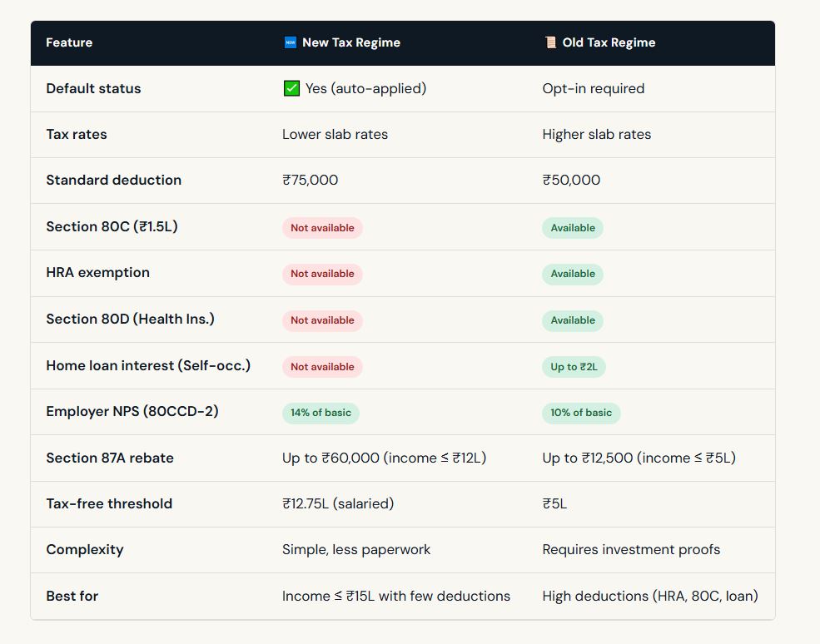Click Available badge for HRA exemption

pos(573,274)
